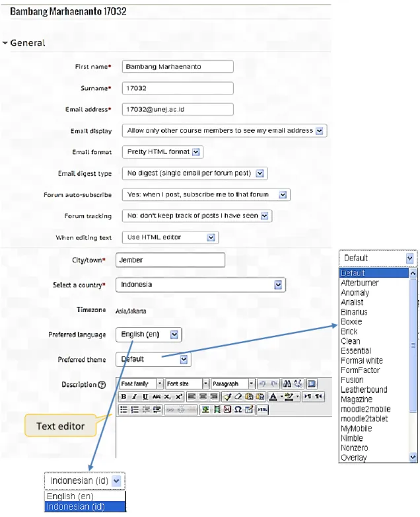Image resolution: width=420 pixels, height=517 pixels.
Task: Click the outdent icon
Action: tap(145, 409)
